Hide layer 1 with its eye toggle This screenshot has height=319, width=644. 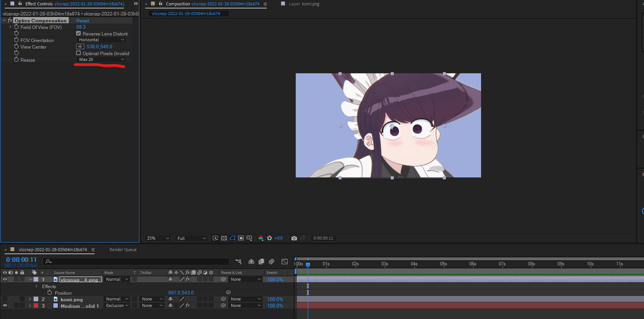point(5,279)
